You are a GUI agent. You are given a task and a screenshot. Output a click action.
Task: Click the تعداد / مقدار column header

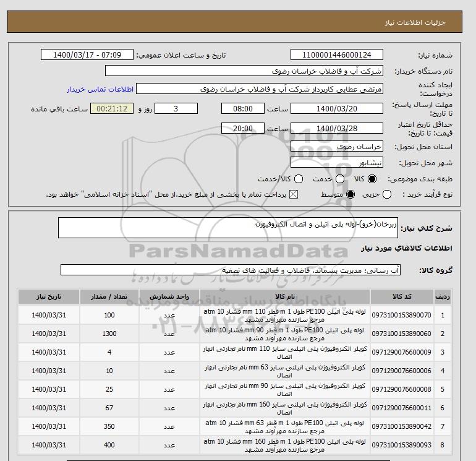(x=109, y=296)
